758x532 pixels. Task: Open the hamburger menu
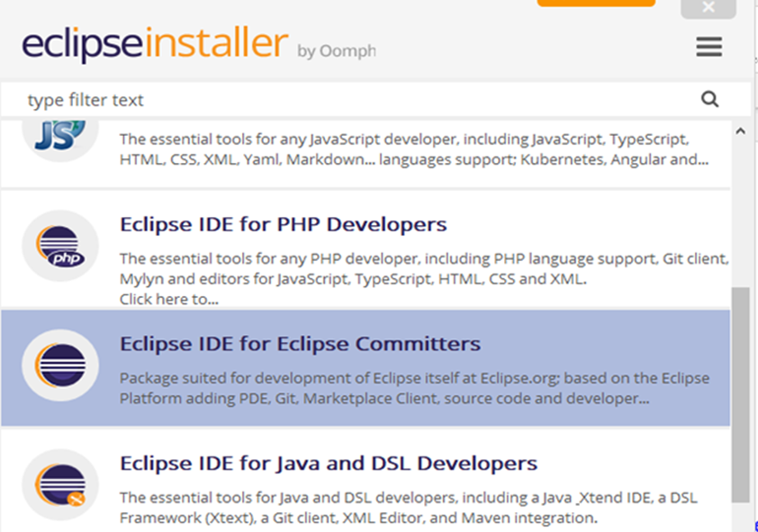tap(708, 47)
